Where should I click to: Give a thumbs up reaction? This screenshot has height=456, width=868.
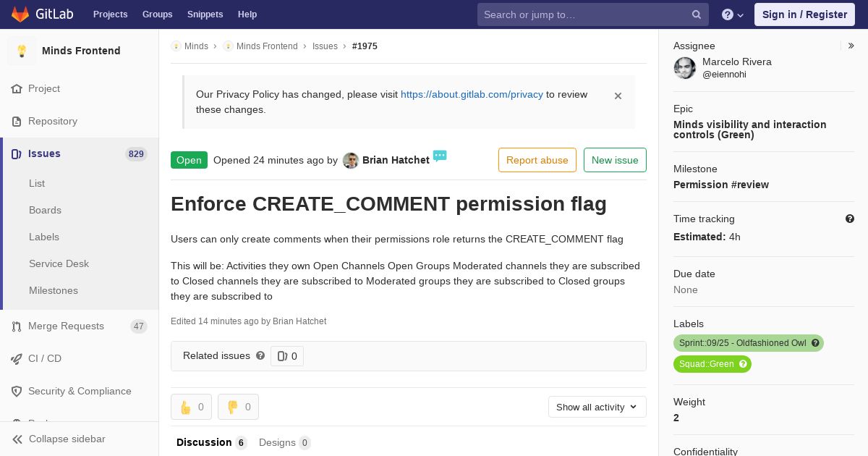tap(191, 407)
